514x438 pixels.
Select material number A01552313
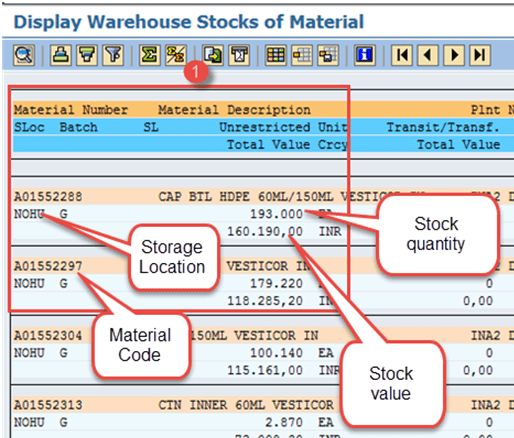(48, 405)
